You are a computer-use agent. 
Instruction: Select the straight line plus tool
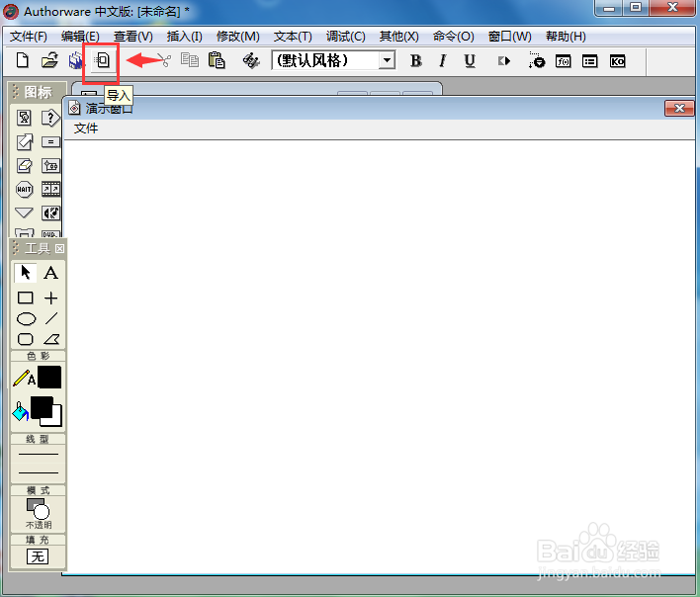pos(50,298)
